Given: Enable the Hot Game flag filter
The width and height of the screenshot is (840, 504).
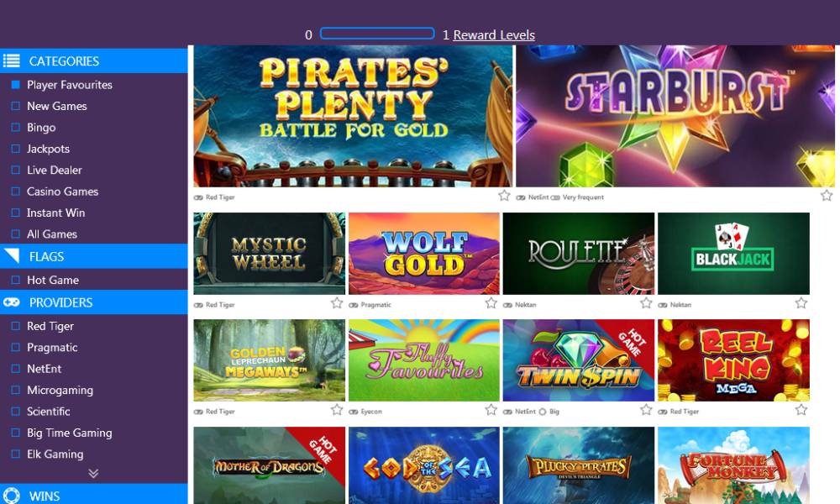Looking at the screenshot, I should (x=15, y=280).
